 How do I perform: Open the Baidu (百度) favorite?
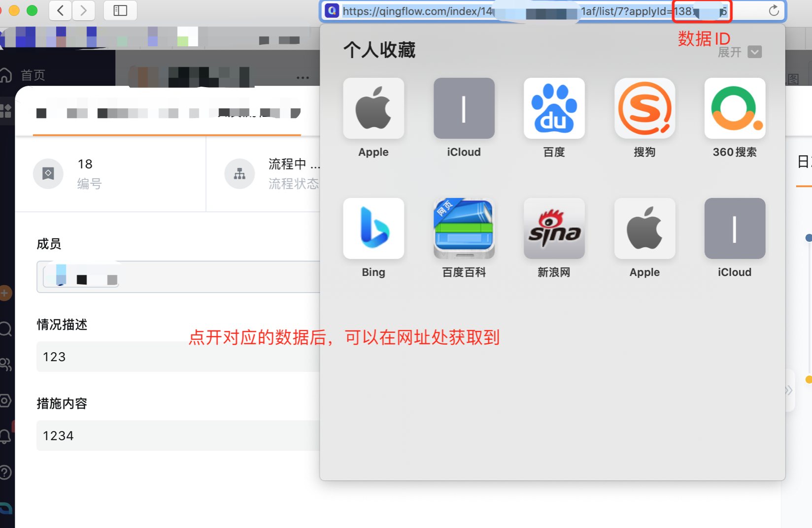[554, 108]
